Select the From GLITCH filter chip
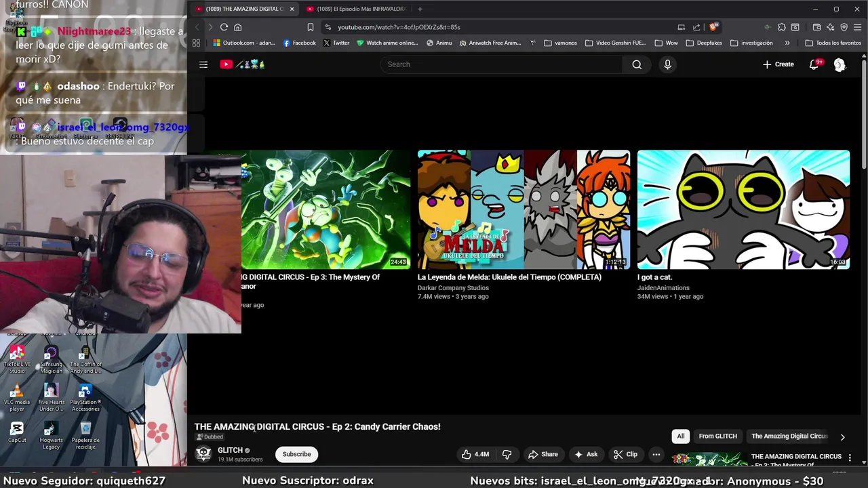The height and width of the screenshot is (488, 868). [x=717, y=436]
